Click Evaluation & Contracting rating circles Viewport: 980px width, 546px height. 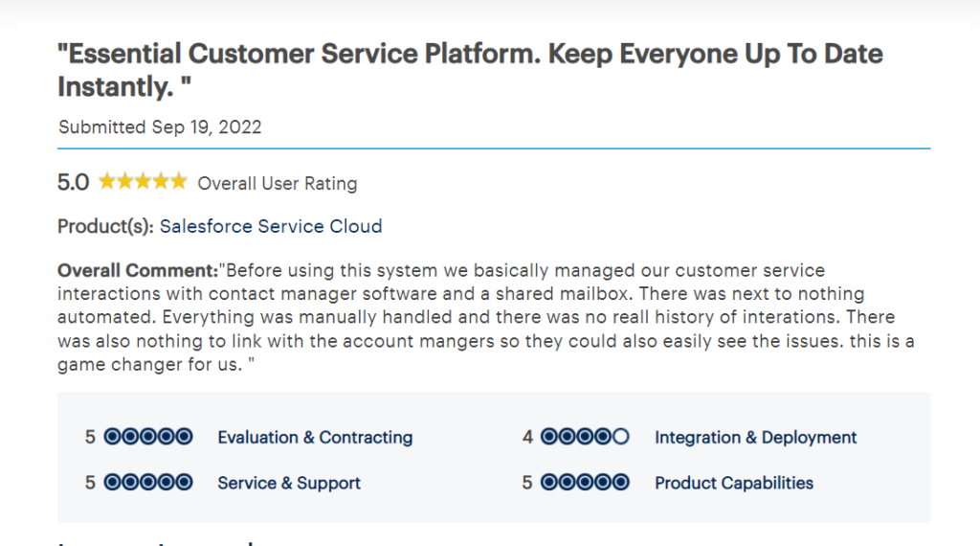click(x=148, y=437)
